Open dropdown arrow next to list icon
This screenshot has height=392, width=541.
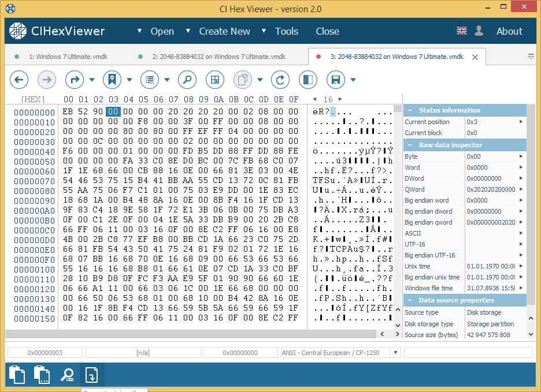167,80
